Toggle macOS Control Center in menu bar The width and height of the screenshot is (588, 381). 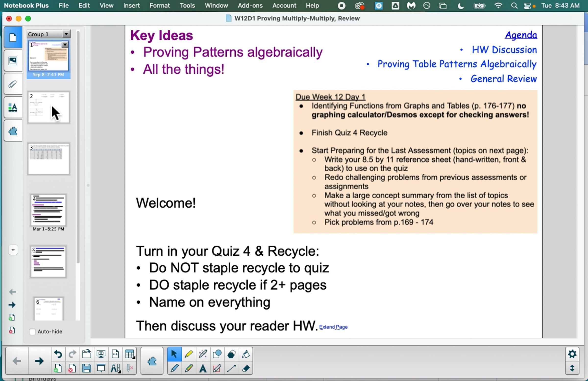pyautogui.click(x=527, y=5)
